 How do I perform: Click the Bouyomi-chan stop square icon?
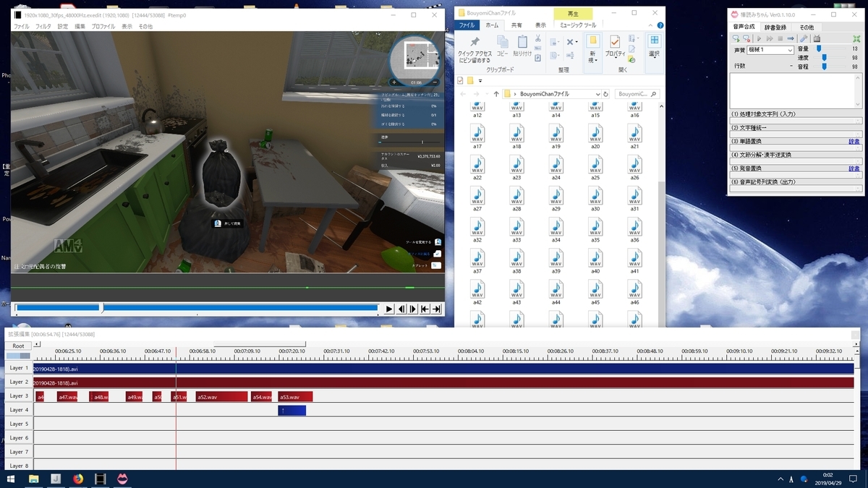(780, 38)
